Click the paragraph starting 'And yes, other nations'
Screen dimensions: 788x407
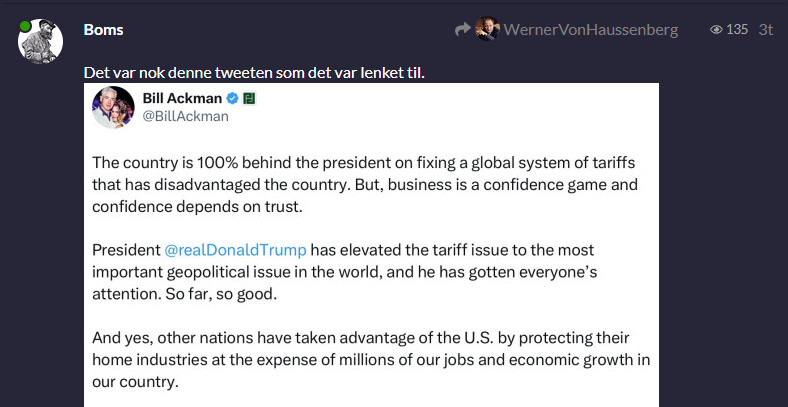pyautogui.click(x=370, y=359)
